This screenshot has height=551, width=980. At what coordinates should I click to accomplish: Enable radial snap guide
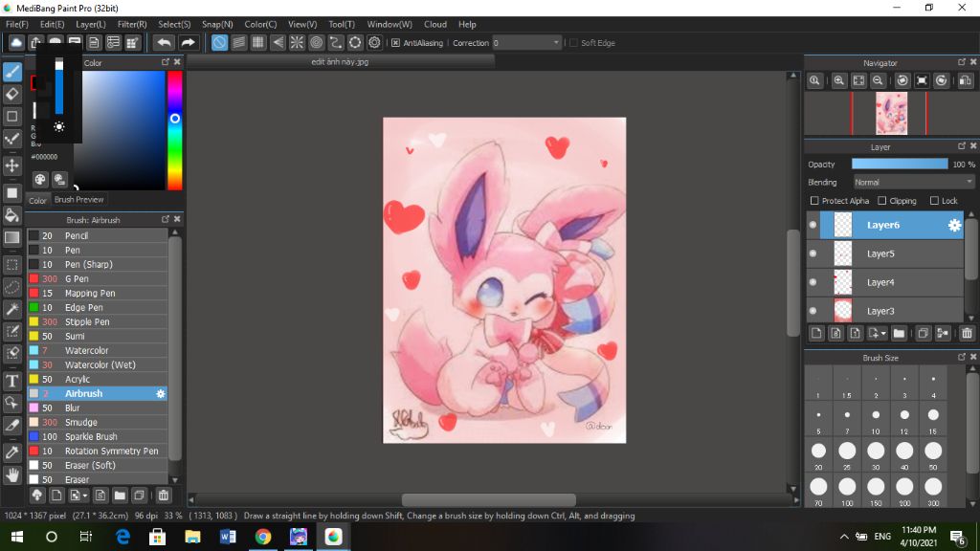297,42
